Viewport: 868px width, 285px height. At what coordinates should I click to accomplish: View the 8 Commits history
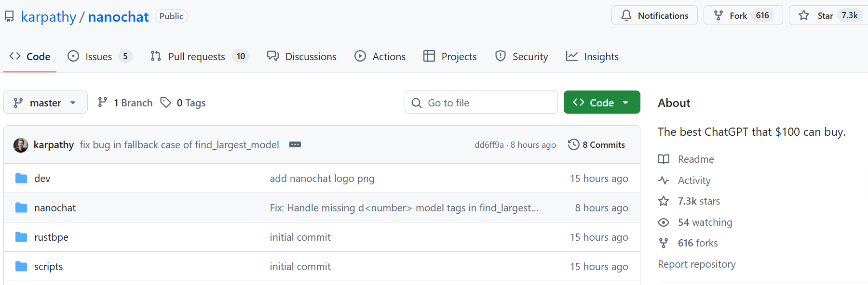coord(597,145)
